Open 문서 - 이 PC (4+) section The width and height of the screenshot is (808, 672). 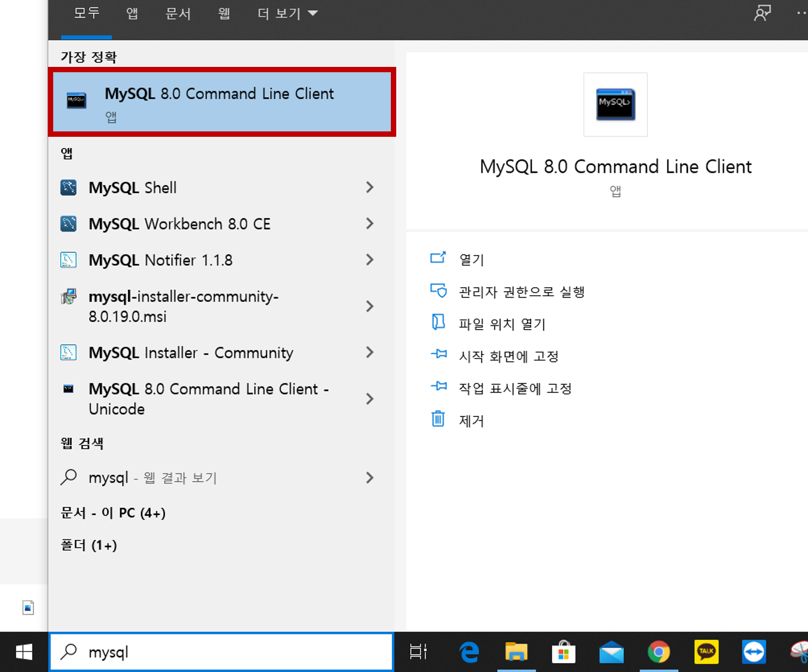[113, 513]
